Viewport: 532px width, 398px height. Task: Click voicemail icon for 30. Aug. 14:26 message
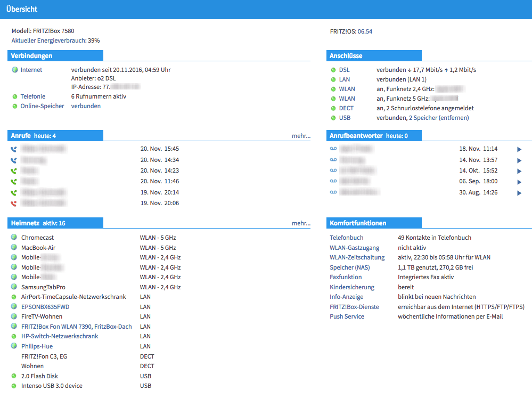coord(333,192)
